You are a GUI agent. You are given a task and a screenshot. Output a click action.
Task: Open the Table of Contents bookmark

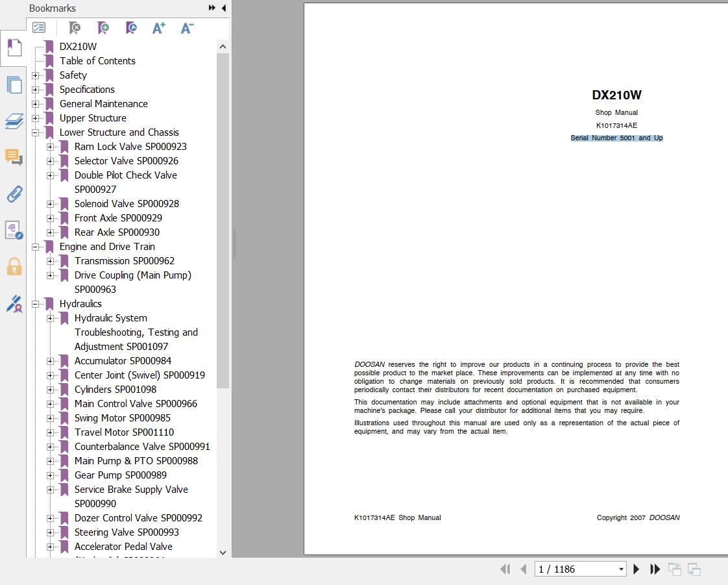[x=97, y=61]
